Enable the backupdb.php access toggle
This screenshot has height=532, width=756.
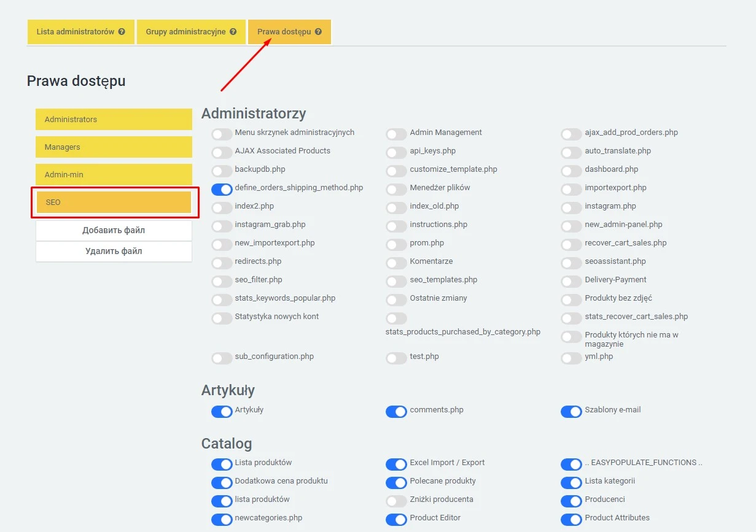pyautogui.click(x=222, y=171)
